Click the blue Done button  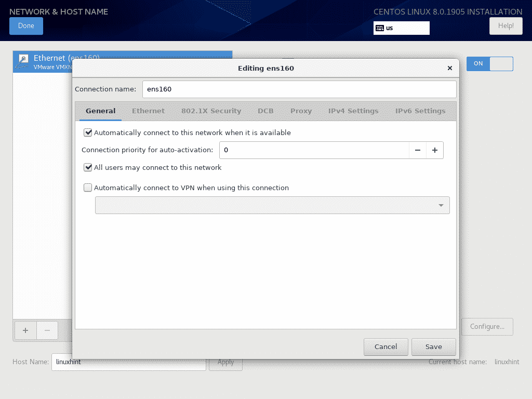point(26,26)
